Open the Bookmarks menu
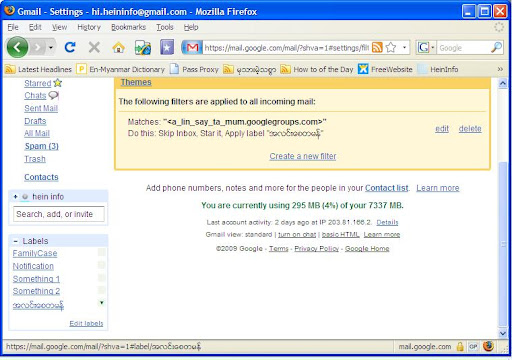 [x=129, y=27]
